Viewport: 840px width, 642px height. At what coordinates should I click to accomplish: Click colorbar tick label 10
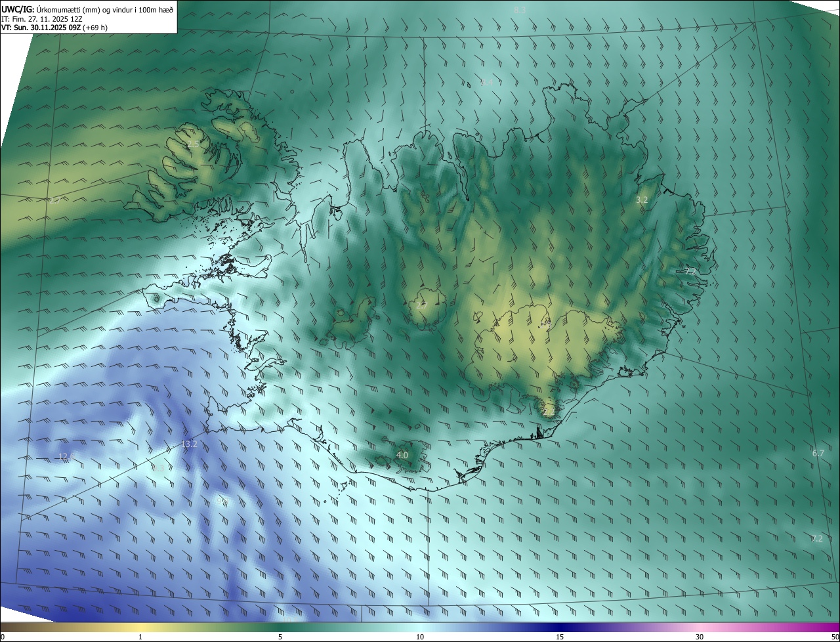pyautogui.click(x=420, y=637)
